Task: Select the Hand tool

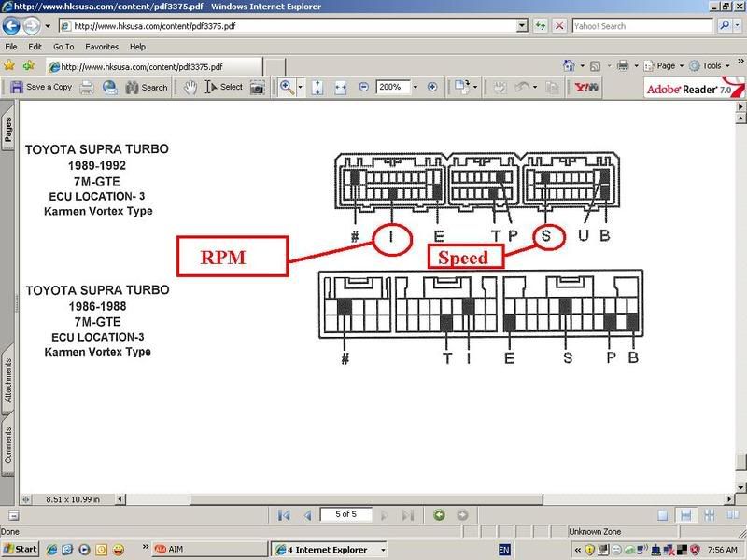Action: [x=190, y=87]
